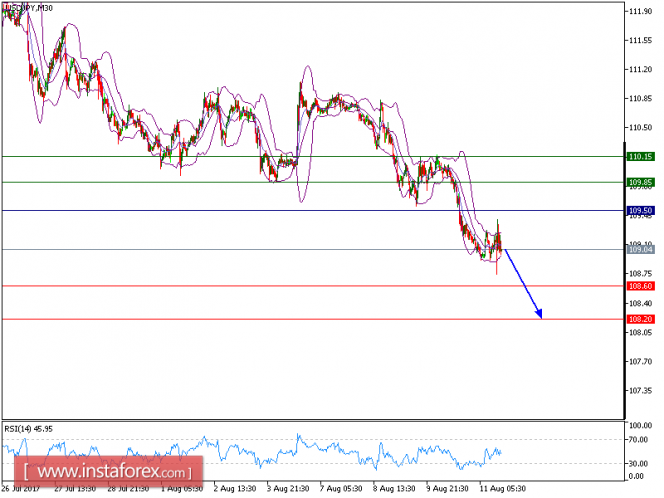Click the 110.85 price axis value
Image resolution: width=664 pixels, height=498 pixels.
(640, 98)
